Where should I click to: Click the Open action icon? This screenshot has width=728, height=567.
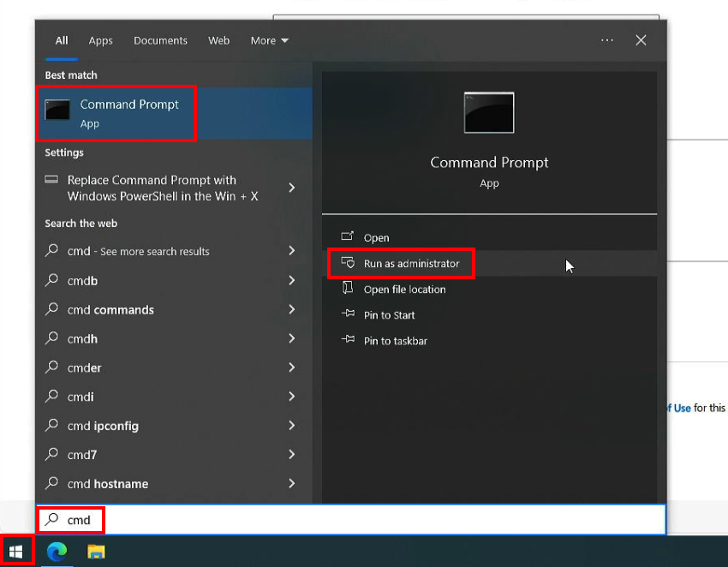click(347, 236)
